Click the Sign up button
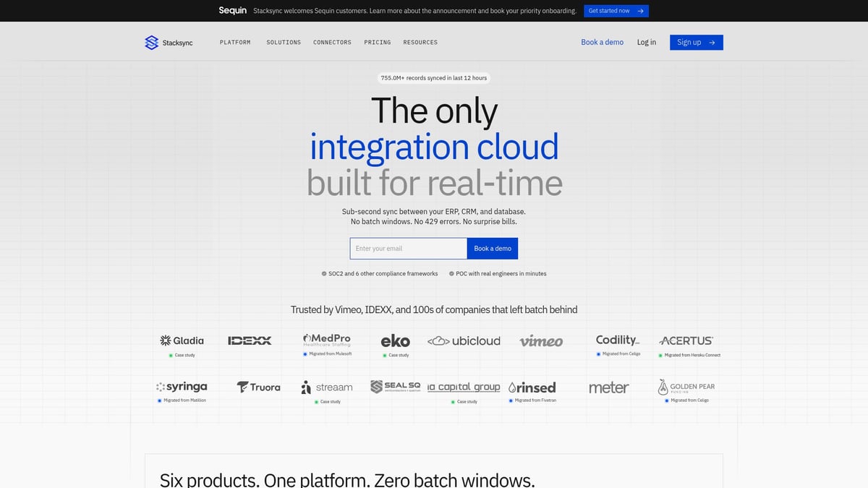 696,42
